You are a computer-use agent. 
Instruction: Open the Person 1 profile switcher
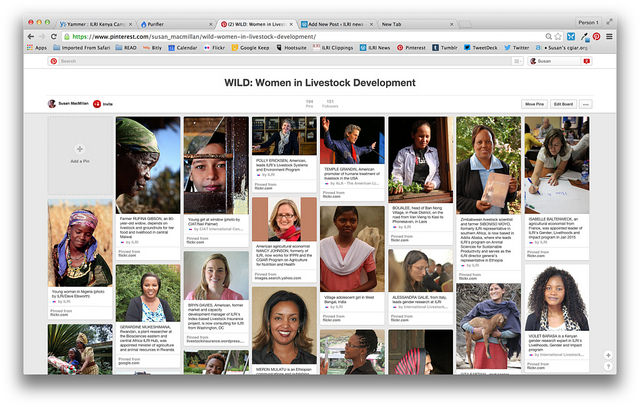click(x=588, y=22)
